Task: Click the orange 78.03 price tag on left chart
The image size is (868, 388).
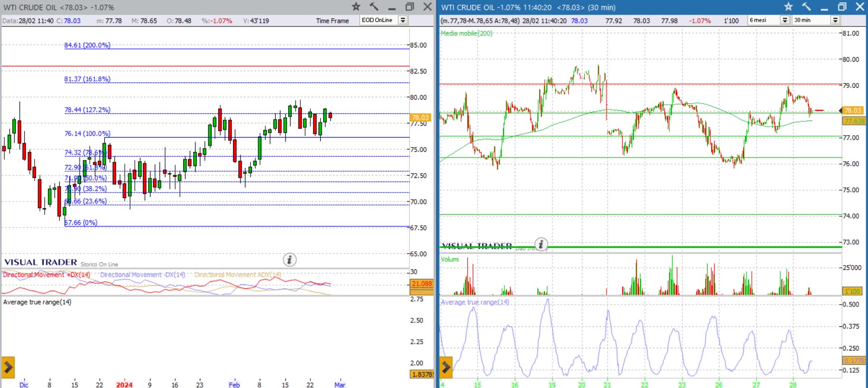Action: [x=420, y=118]
